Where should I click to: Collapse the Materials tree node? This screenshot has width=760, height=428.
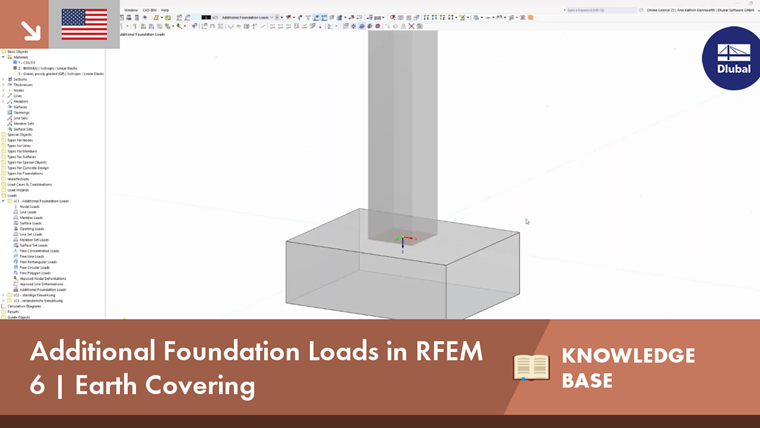pos(3,57)
